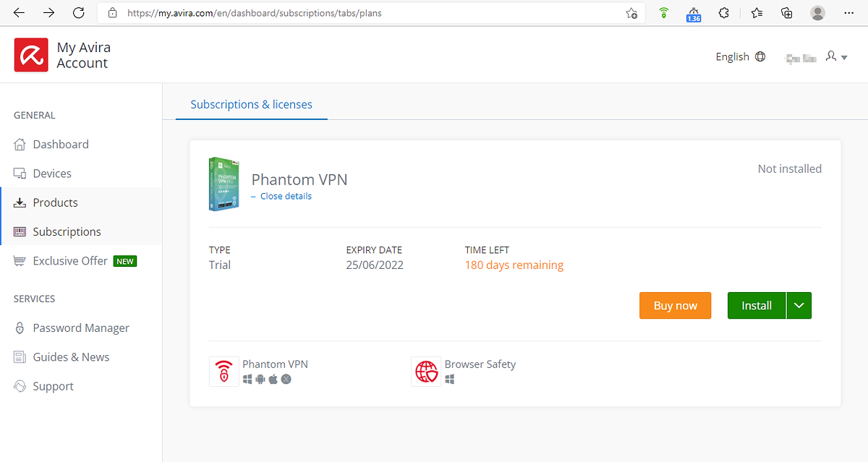Click the browser forward arrow

coord(49,13)
